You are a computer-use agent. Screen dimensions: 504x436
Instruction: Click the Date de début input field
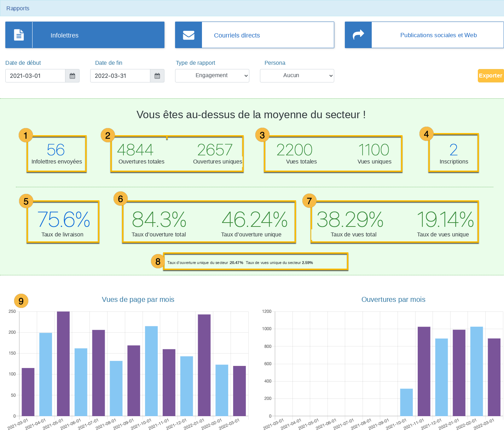[35, 76]
